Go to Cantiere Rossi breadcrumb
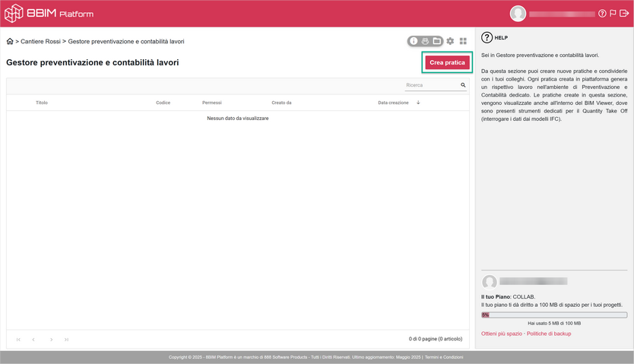Viewport: 634px width, 364px height. point(41,41)
